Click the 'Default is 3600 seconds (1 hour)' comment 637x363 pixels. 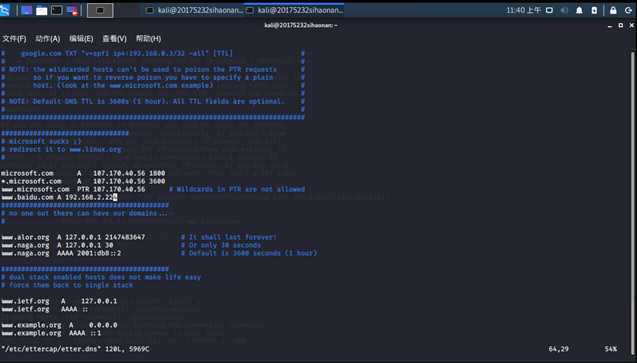coord(253,253)
